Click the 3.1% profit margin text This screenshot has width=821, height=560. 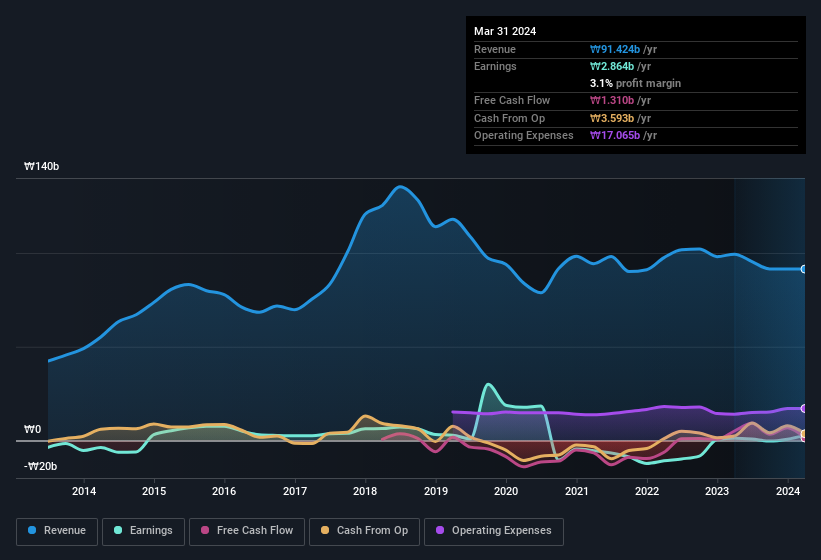[635, 83]
